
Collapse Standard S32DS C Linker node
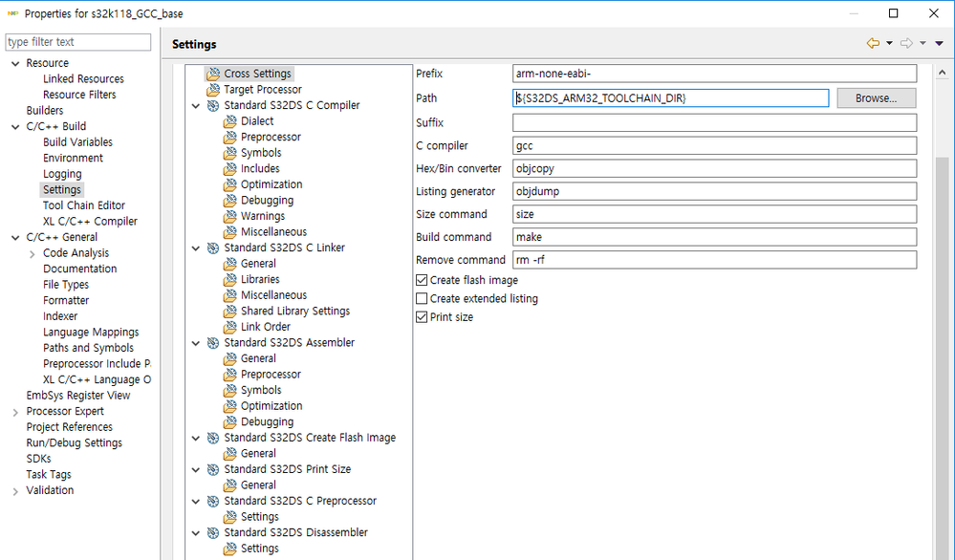pos(196,248)
